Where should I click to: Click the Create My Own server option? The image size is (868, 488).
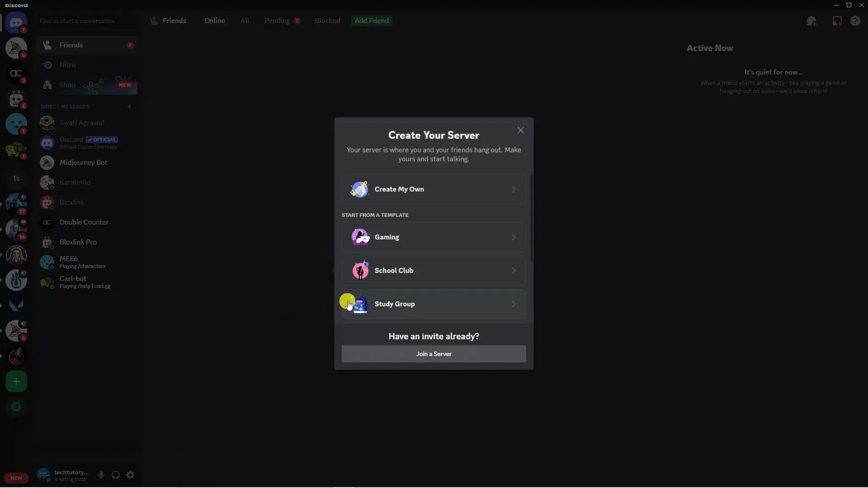tap(434, 189)
